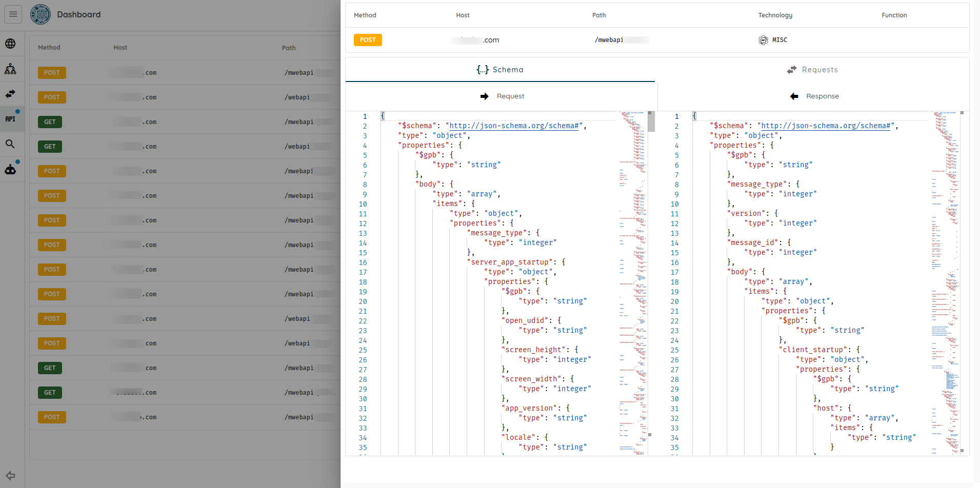Click Host column header in dashboard table
Viewport: 980px width, 488px height.
[x=121, y=48]
